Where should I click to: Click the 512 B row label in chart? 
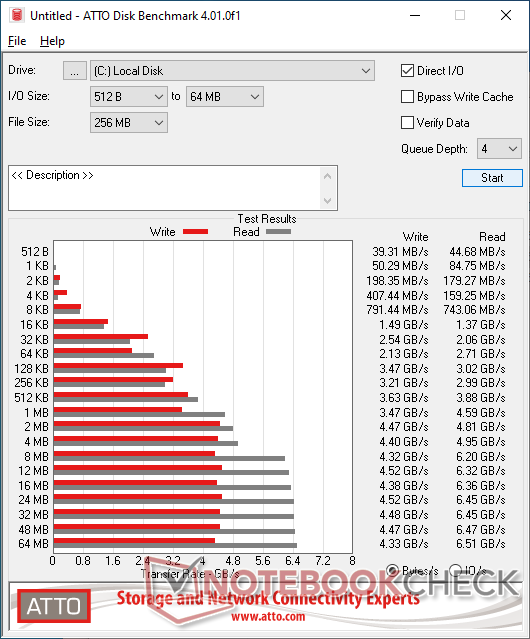(35, 252)
